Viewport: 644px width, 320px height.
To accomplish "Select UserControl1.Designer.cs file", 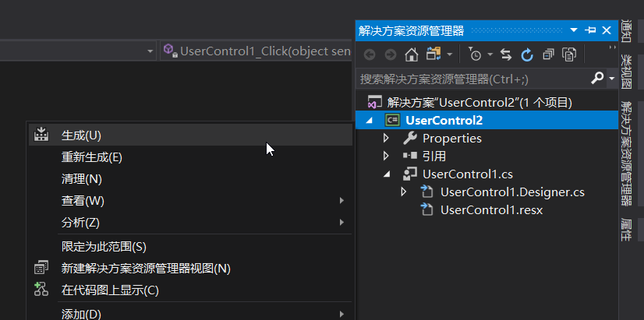I will [x=512, y=192].
